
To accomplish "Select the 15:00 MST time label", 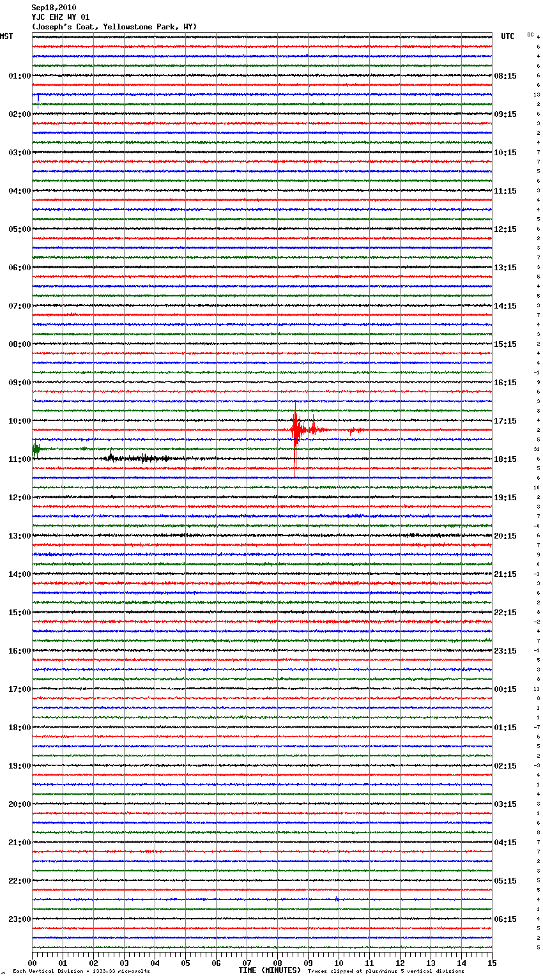I will click(x=19, y=613).
